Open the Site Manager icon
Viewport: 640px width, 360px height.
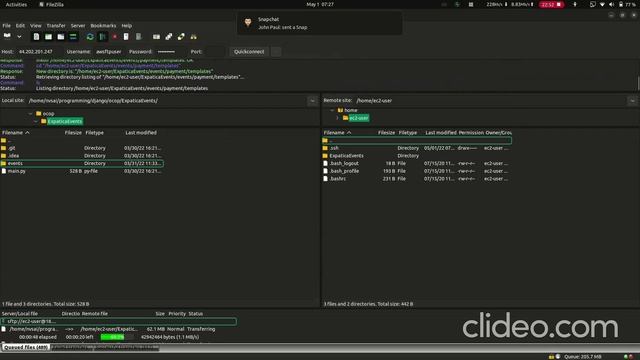pyautogui.click(x=7, y=36)
